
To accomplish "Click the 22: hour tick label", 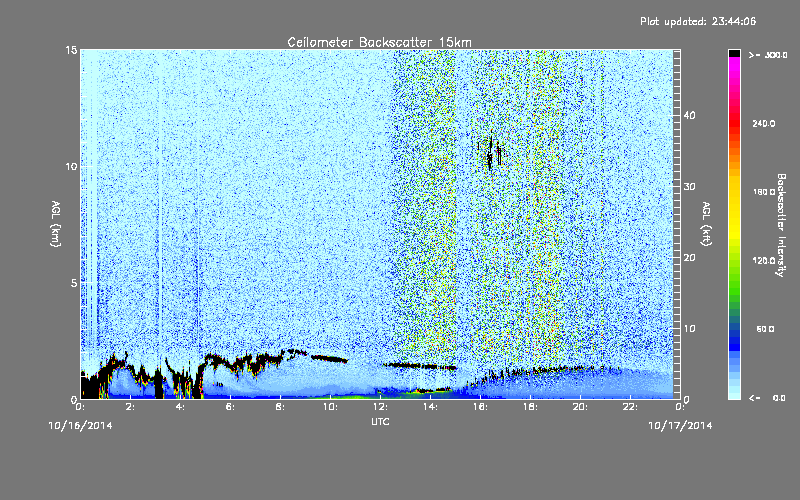I will [631, 407].
